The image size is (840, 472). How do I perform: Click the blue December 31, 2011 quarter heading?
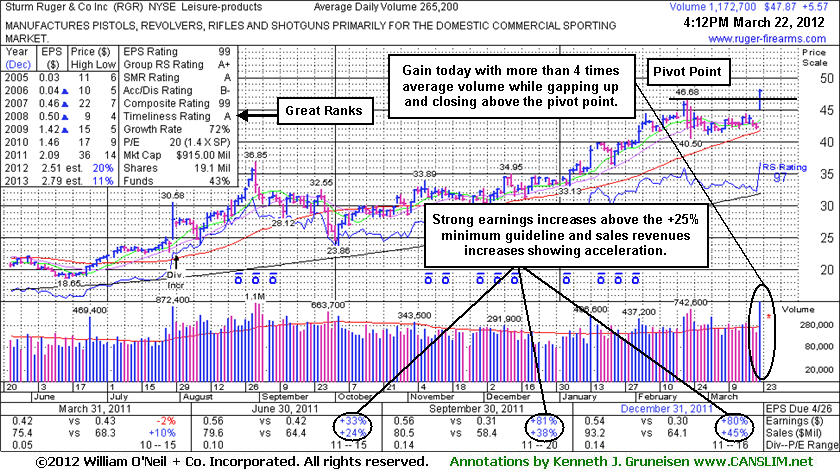(x=667, y=409)
